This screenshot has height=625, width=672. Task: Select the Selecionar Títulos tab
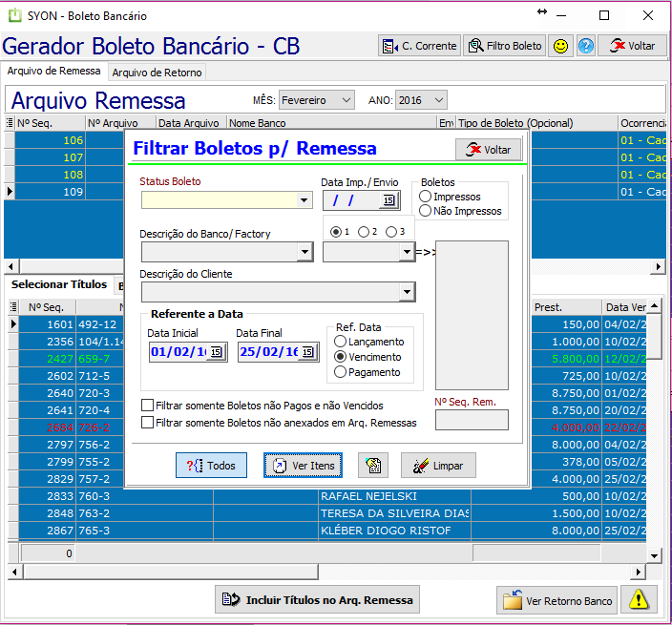[59, 284]
